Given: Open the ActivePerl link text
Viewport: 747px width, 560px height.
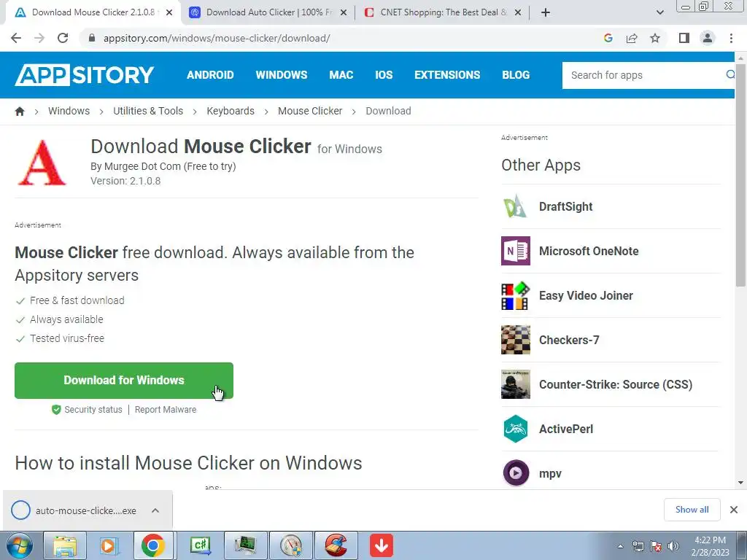Looking at the screenshot, I should coord(566,429).
